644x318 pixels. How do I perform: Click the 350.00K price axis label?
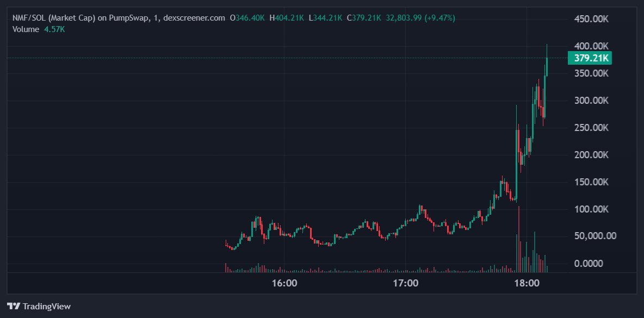(x=591, y=73)
